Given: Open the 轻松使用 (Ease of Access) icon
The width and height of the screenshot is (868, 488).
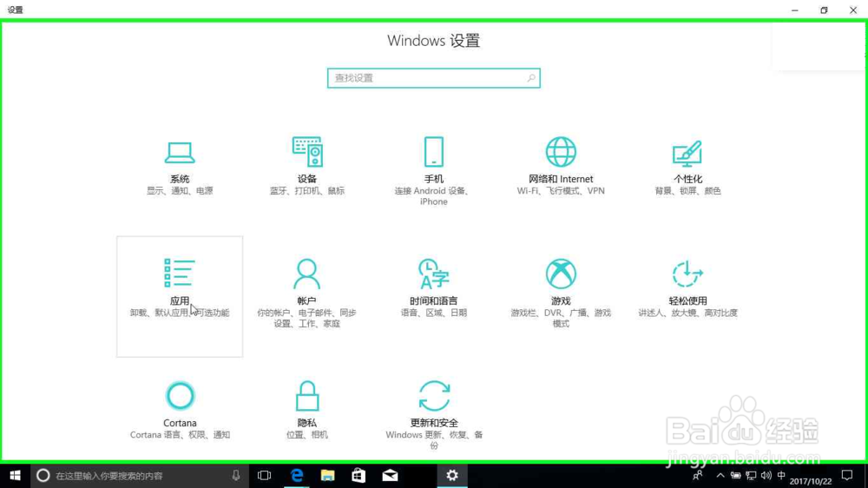Looking at the screenshot, I should (x=687, y=274).
